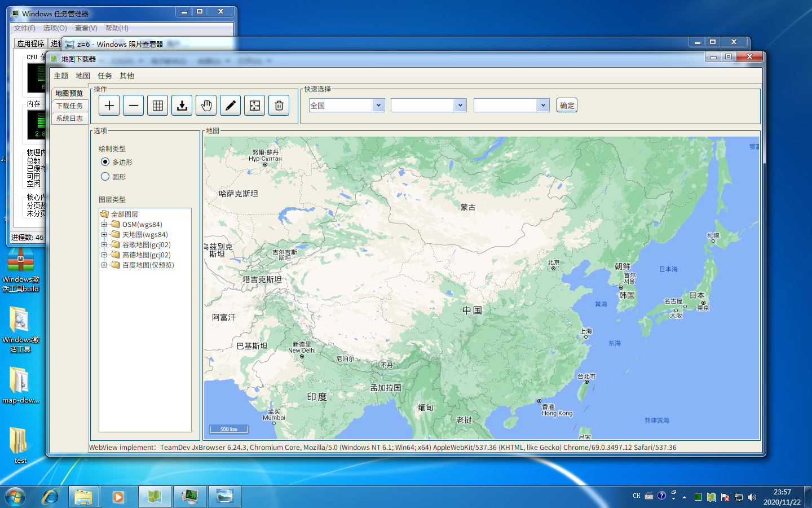
Task: Click the zoom in plus tool
Action: click(109, 106)
